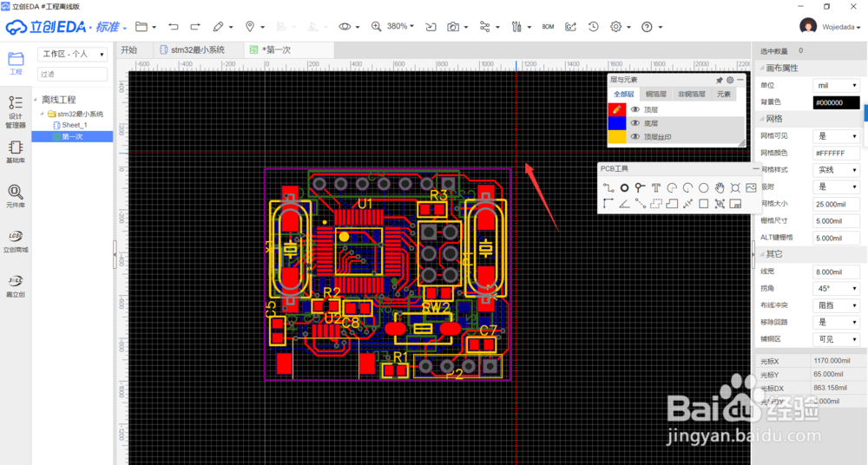Screen dimensions: 868x465
Task: Toggle visibility of 底层 layer
Action: [x=635, y=123]
